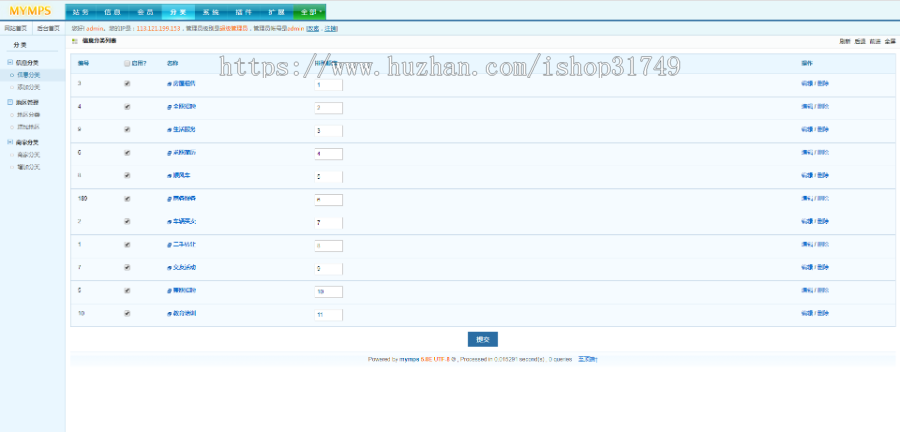Open 地区分类 in the sidebar
This screenshot has width=900, height=432.
click(x=29, y=115)
